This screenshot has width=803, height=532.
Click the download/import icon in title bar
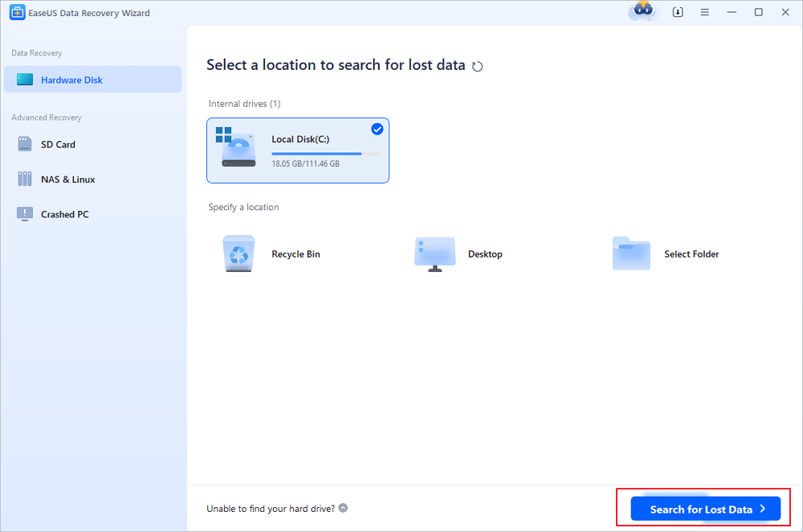[x=678, y=13]
